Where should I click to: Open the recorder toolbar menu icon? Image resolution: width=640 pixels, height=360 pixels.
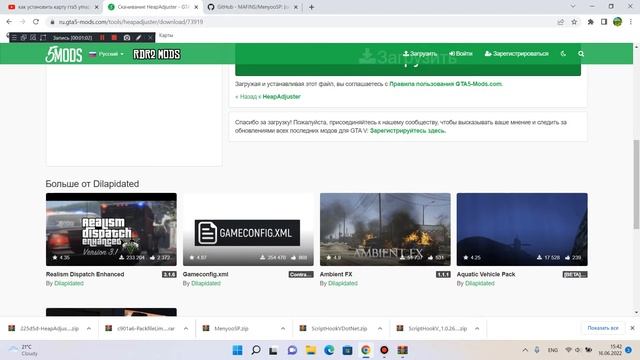(14, 38)
